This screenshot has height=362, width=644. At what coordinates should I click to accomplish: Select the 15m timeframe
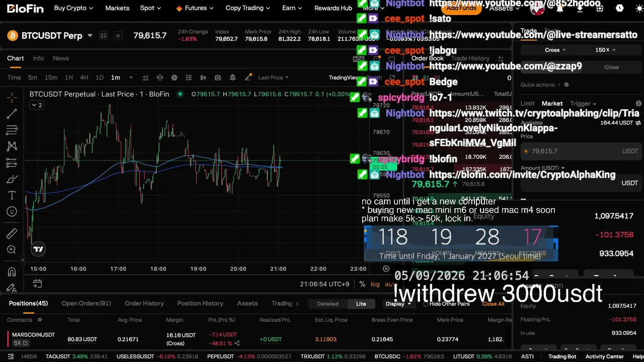point(51,77)
